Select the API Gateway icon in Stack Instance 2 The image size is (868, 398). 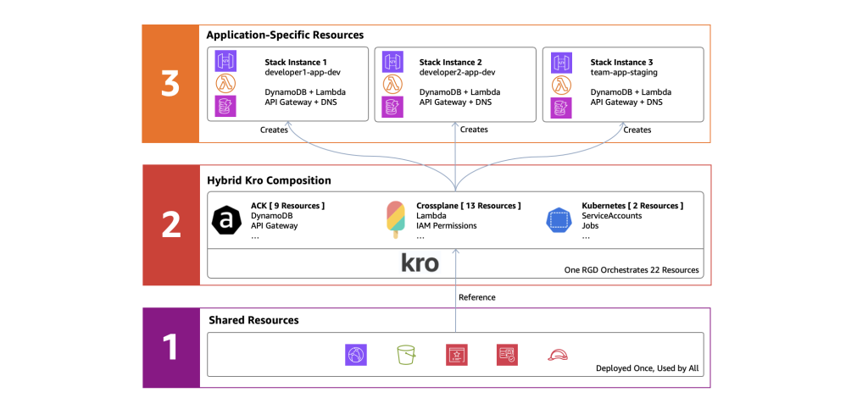pos(392,63)
